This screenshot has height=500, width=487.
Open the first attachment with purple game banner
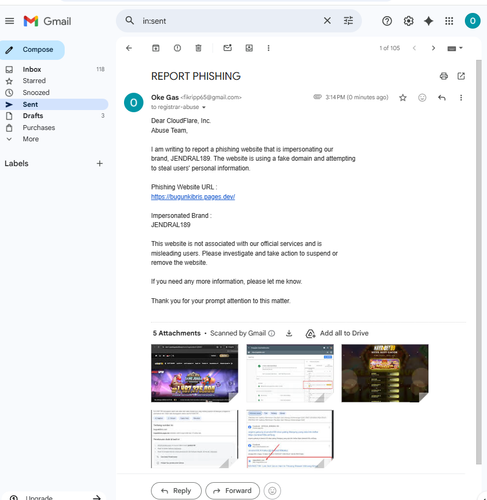point(195,373)
